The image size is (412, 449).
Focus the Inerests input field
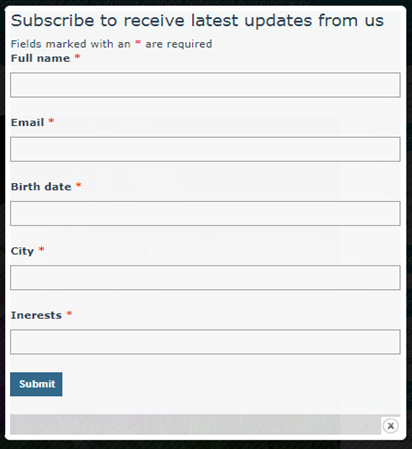205,342
